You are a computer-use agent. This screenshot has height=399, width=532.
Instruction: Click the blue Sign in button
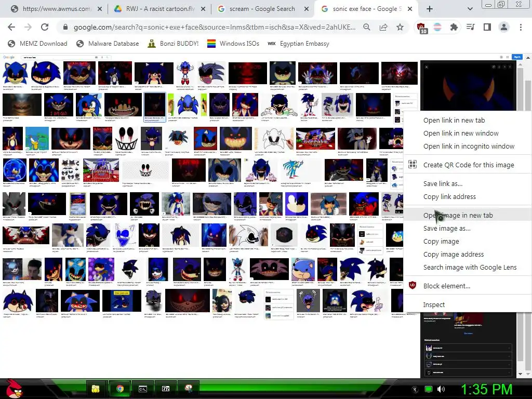coord(517,57)
